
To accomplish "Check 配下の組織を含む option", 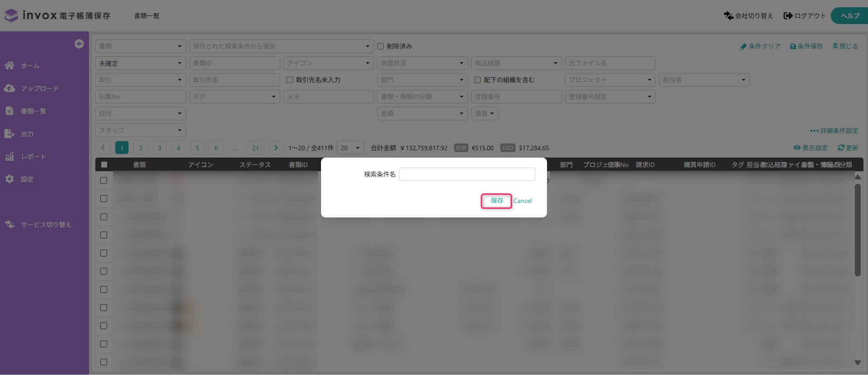I will click(x=478, y=80).
